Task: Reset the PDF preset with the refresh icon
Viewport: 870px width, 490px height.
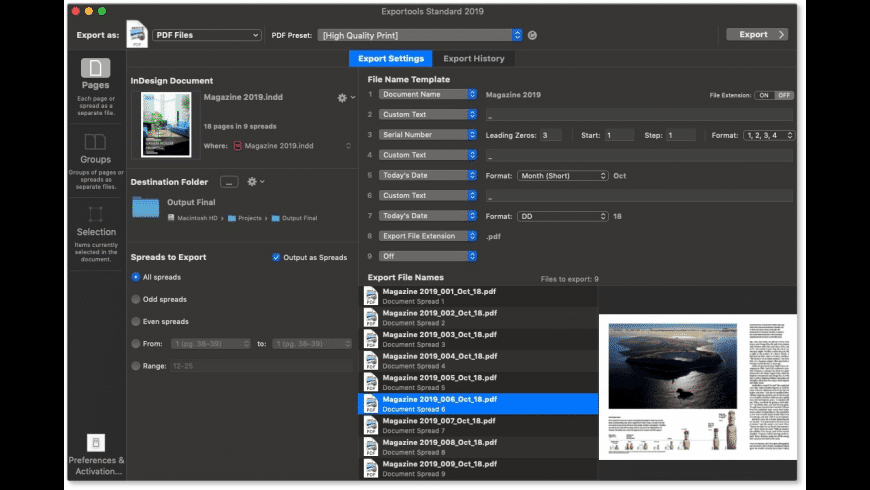Action: coord(532,35)
